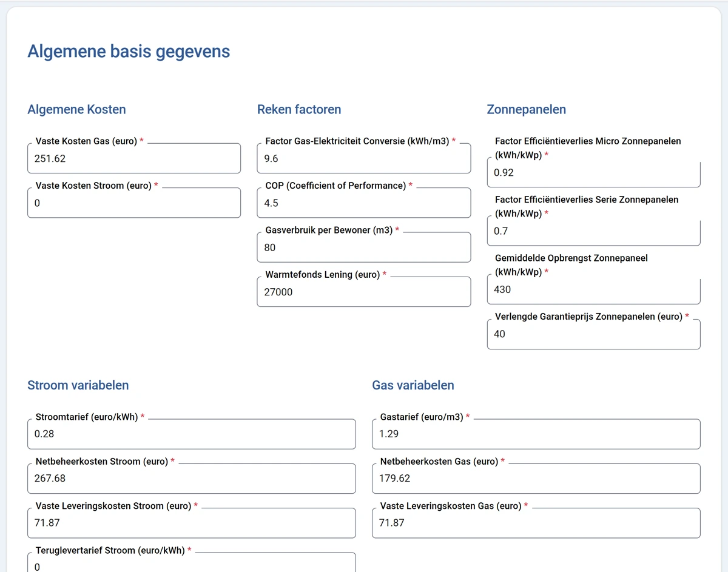Select the Stroomtarief input field
Viewport: 728px width, 572px height.
192,434
